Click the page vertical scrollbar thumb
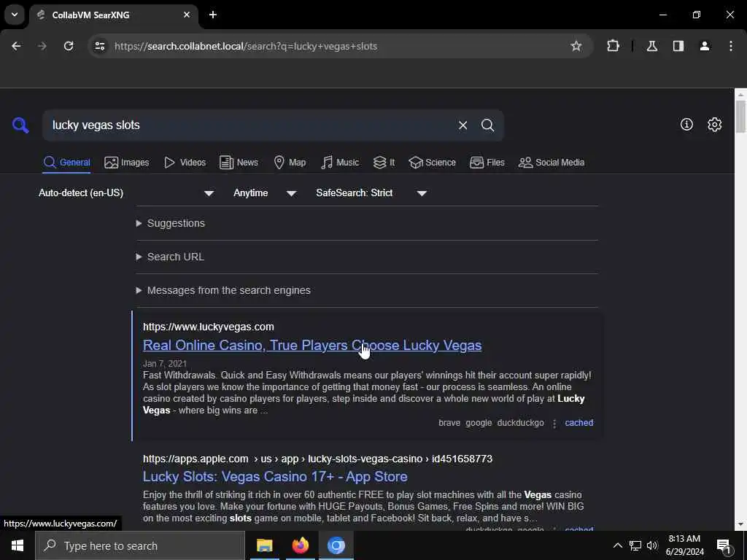Image resolution: width=747 pixels, height=560 pixels. tap(740, 117)
